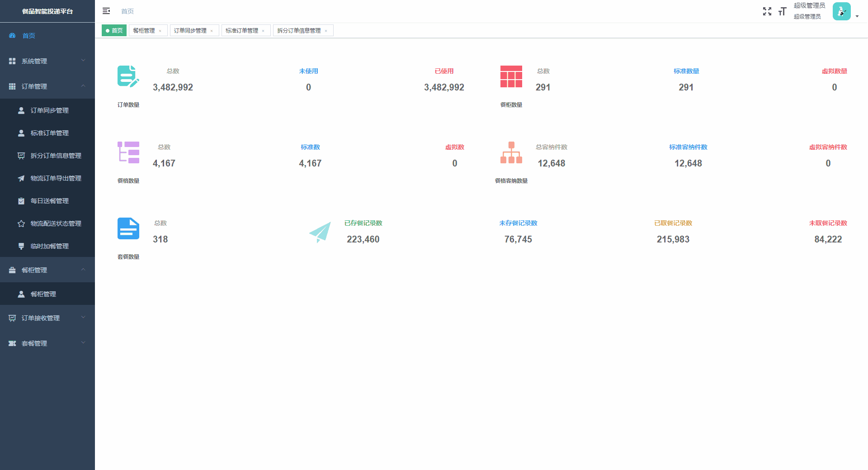868x470 pixels.
Task: Open the user account dropdown arrow
Action: click(x=857, y=16)
